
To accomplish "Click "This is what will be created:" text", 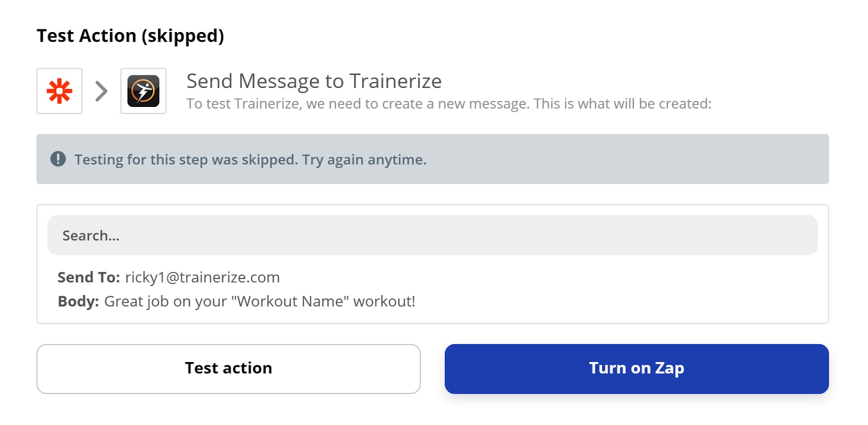I will click(622, 104).
